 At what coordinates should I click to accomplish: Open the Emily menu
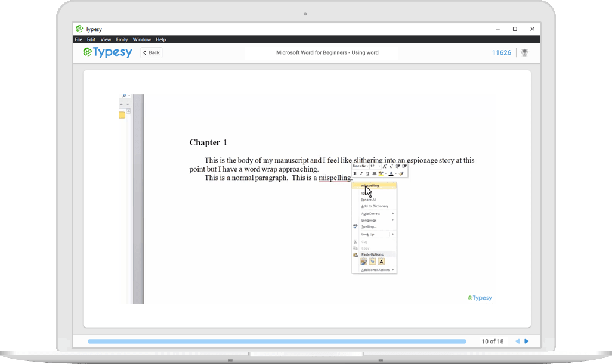point(122,39)
